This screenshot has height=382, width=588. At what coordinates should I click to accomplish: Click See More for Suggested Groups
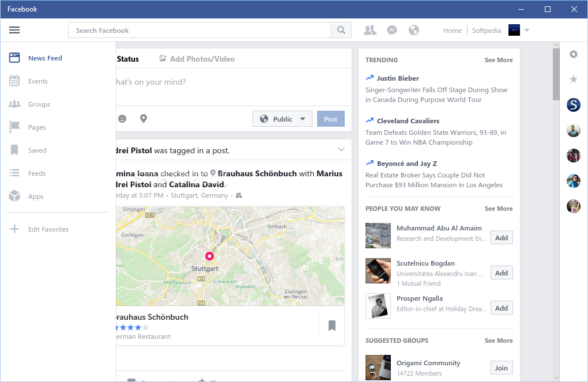[499, 341]
